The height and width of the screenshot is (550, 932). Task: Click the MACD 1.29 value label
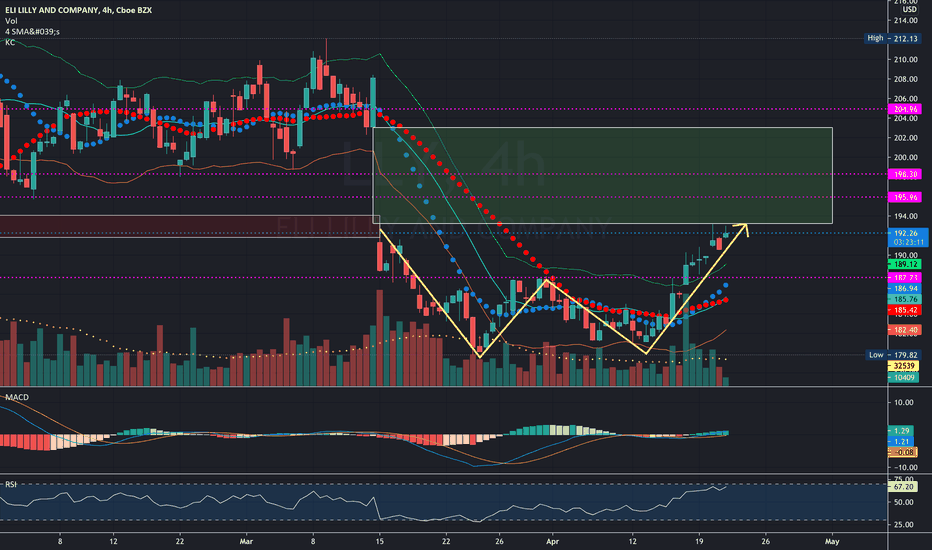point(900,430)
